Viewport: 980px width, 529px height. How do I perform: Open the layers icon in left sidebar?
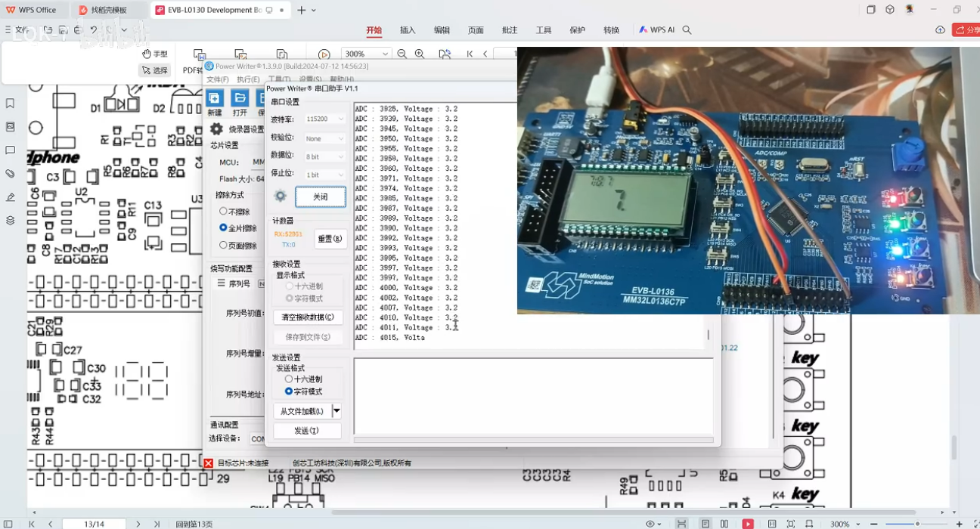point(10,221)
